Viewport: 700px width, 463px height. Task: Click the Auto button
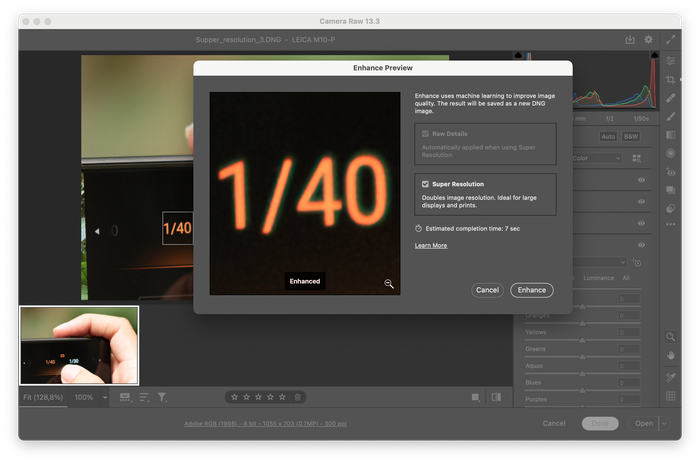[x=608, y=137]
